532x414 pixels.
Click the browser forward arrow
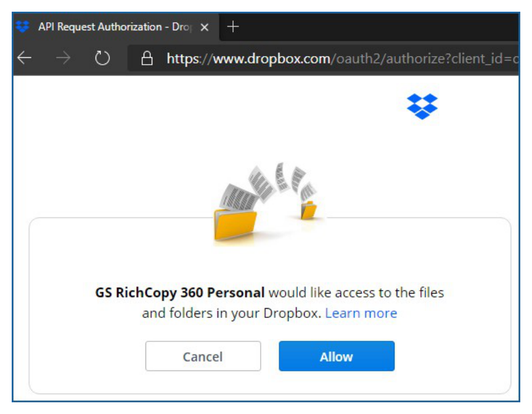63,58
